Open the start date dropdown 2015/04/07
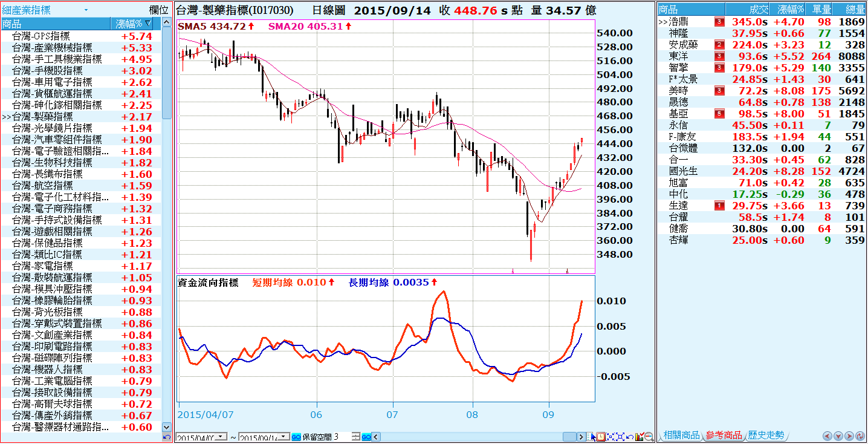The height and width of the screenshot is (444, 868). (221, 437)
